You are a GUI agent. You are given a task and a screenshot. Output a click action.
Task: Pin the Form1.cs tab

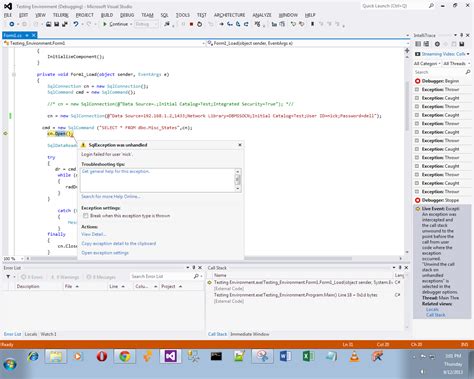(x=27, y=35)
